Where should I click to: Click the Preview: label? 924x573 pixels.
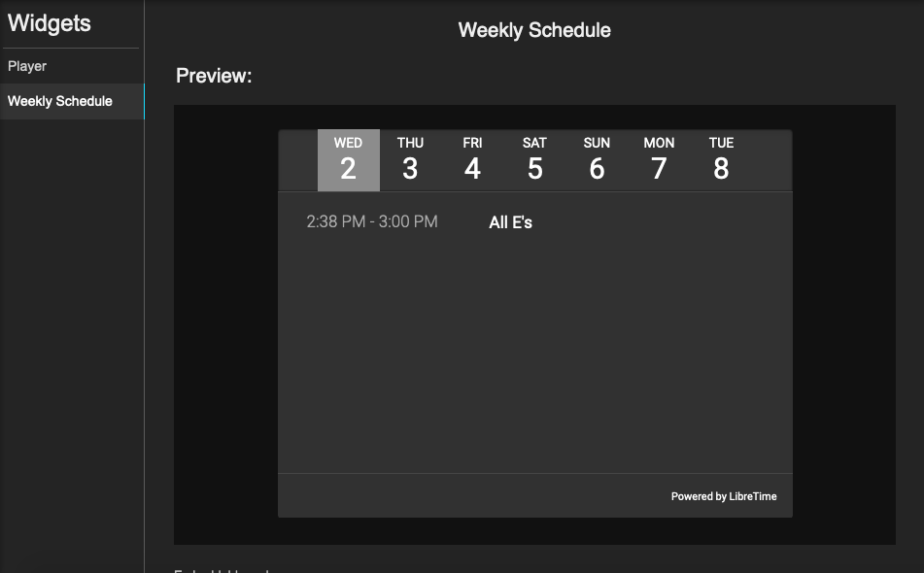(x=214, y=76)
